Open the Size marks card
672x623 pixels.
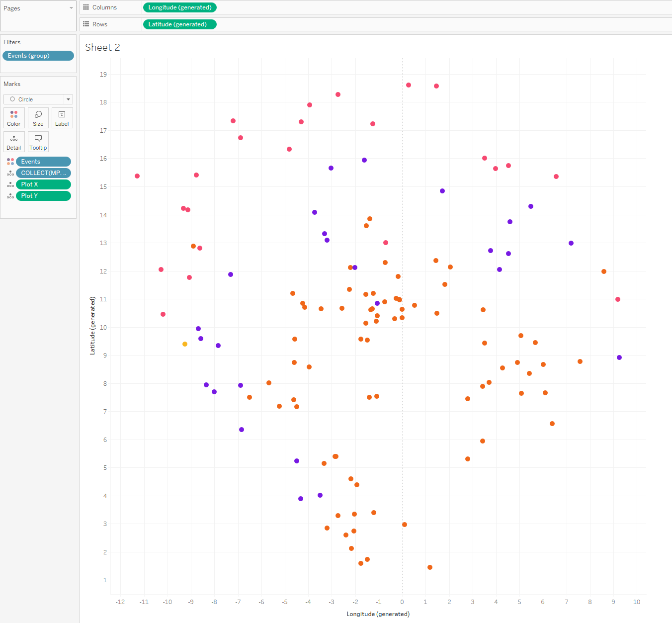pyautogui.click(x=38, y=118)
